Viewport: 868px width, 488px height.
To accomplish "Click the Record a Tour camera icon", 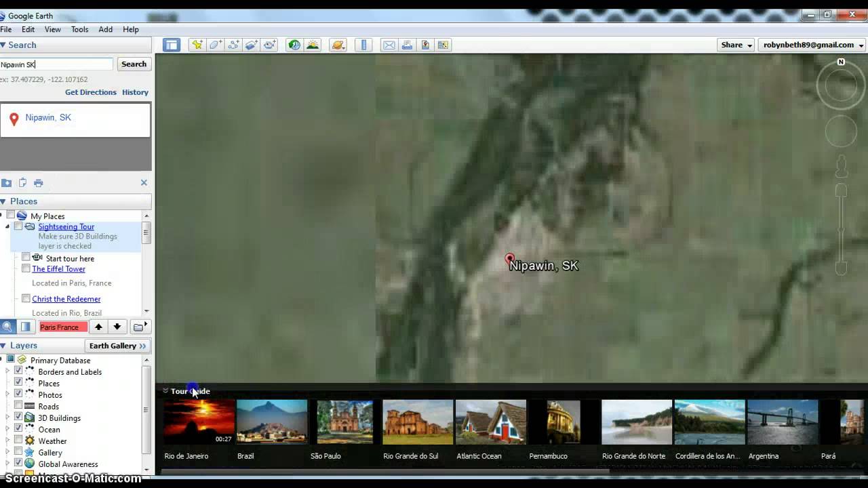I will click(270, 45).
